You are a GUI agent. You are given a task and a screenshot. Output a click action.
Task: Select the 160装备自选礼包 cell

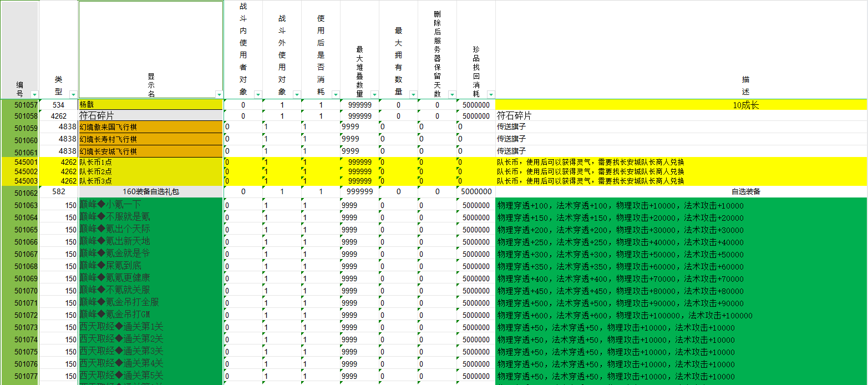[x=150, y=192]
